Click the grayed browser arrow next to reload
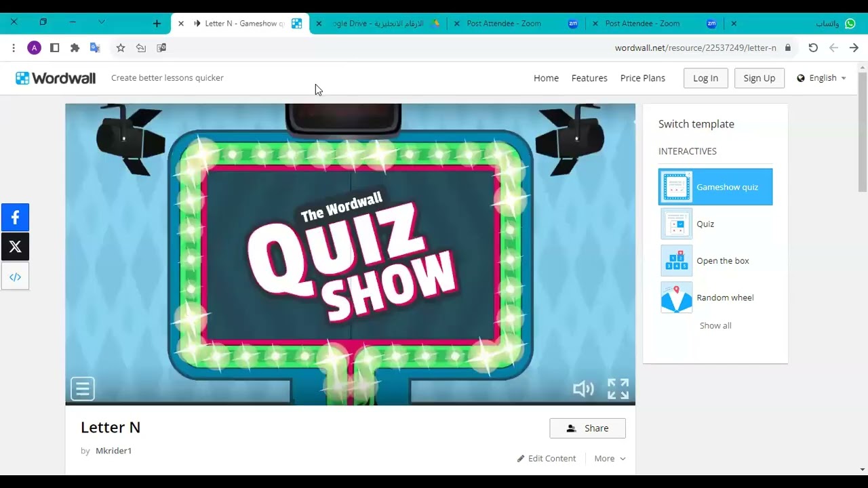 click(x=833, y=47)
